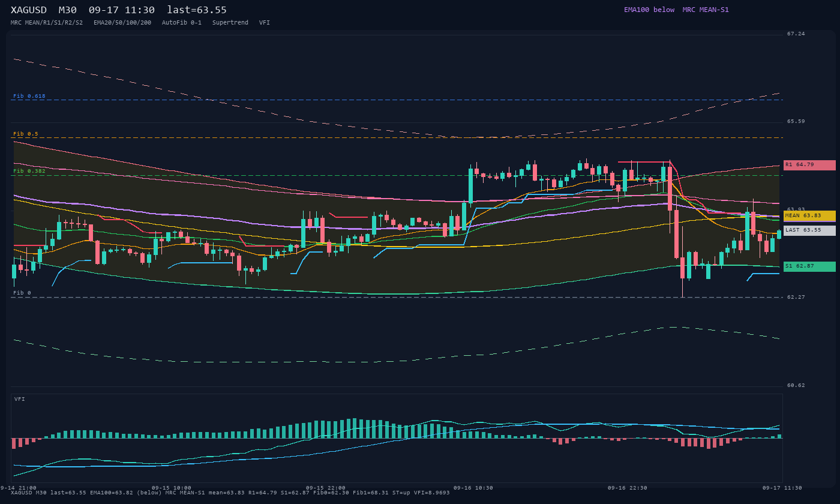Click the 09-17 11:30 timestamp in the title
The height and width of the screenshot is (504, 840).
[x=122, y=10]
